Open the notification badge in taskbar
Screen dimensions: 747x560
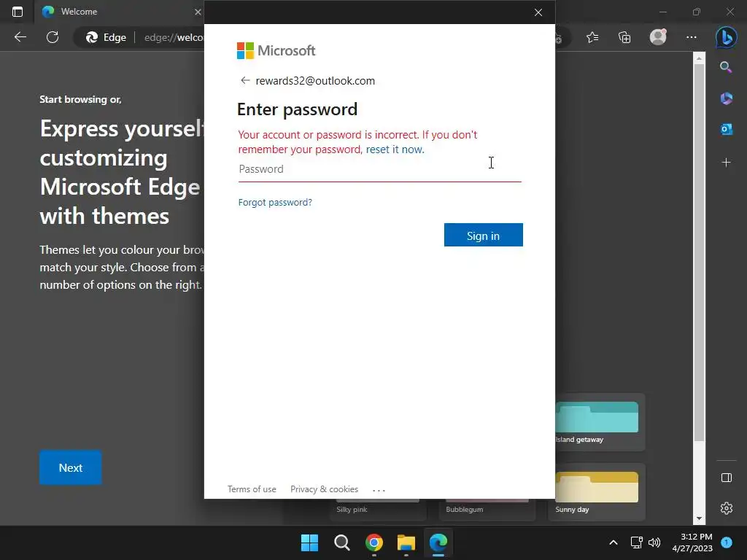[x=727, y=542]
